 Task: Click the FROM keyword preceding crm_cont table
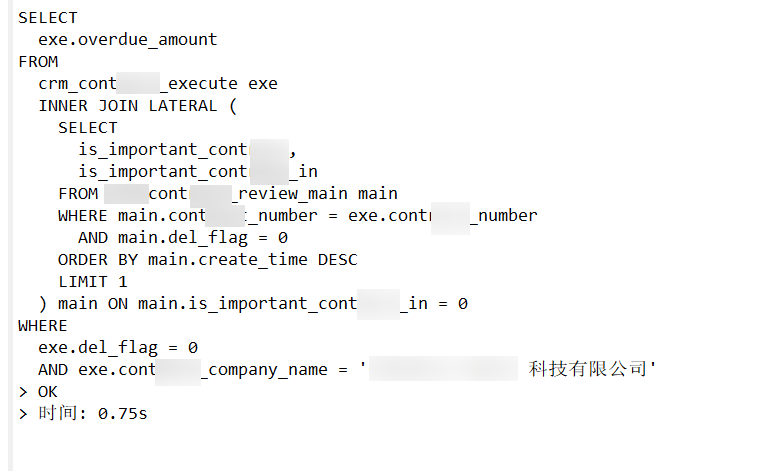[38, 62]
